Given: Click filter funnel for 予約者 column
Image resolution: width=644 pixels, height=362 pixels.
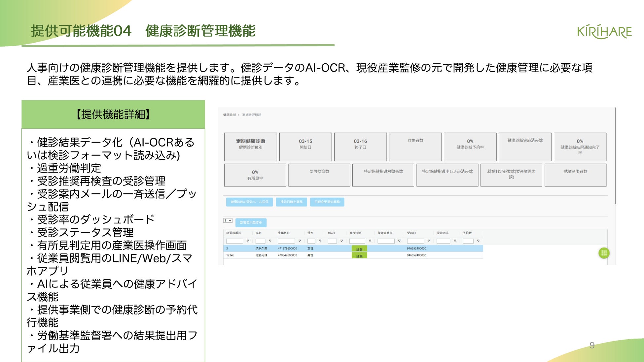Looking at the screenshot, I should click(x=478, y=241).
